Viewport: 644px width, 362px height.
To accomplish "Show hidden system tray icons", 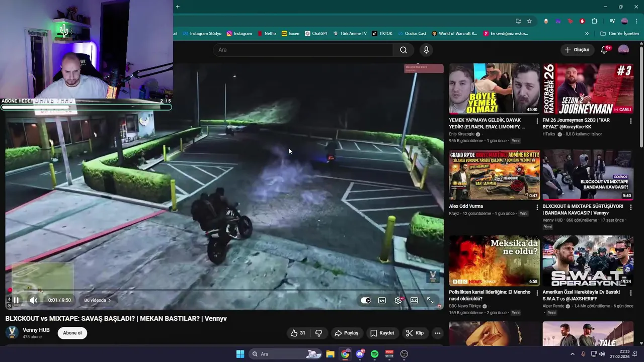I will tap(572, 354).
